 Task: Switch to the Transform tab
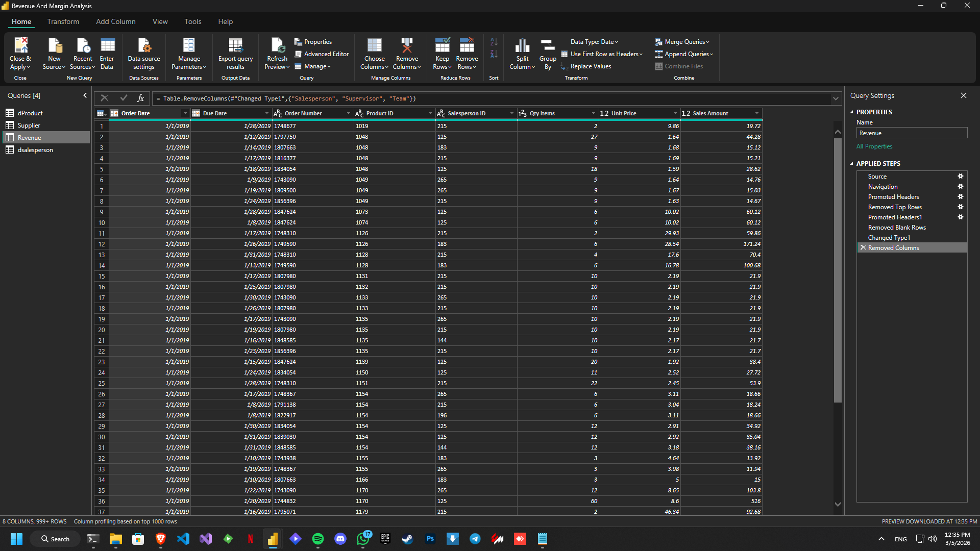click(x=63, y=21)
